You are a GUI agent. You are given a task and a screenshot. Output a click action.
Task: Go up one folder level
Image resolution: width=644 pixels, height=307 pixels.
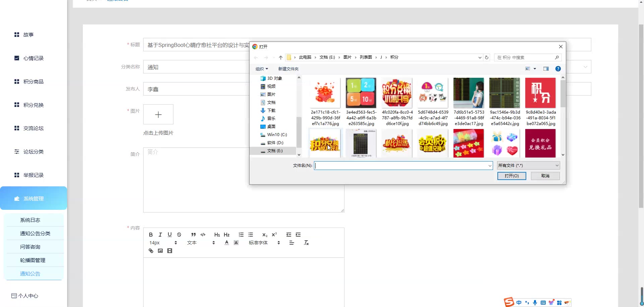coord(281,58)
